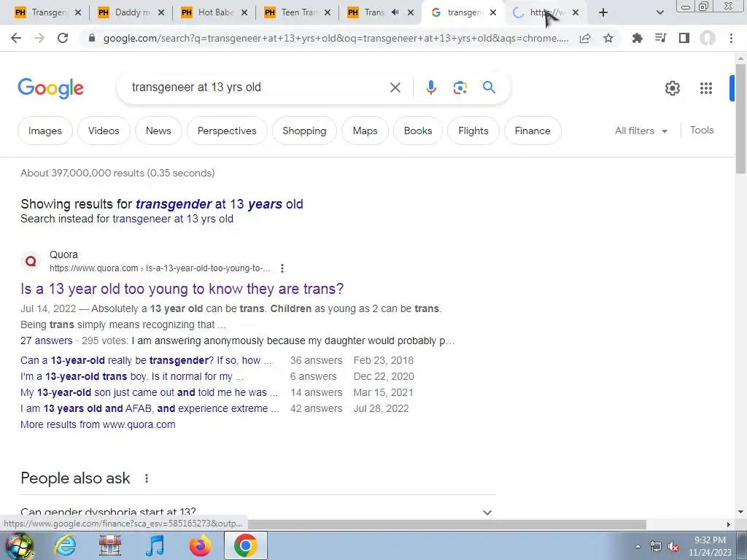Open the All filters dropdown
The height and width of the screenshot is (560, 747).
pos(641,131)
